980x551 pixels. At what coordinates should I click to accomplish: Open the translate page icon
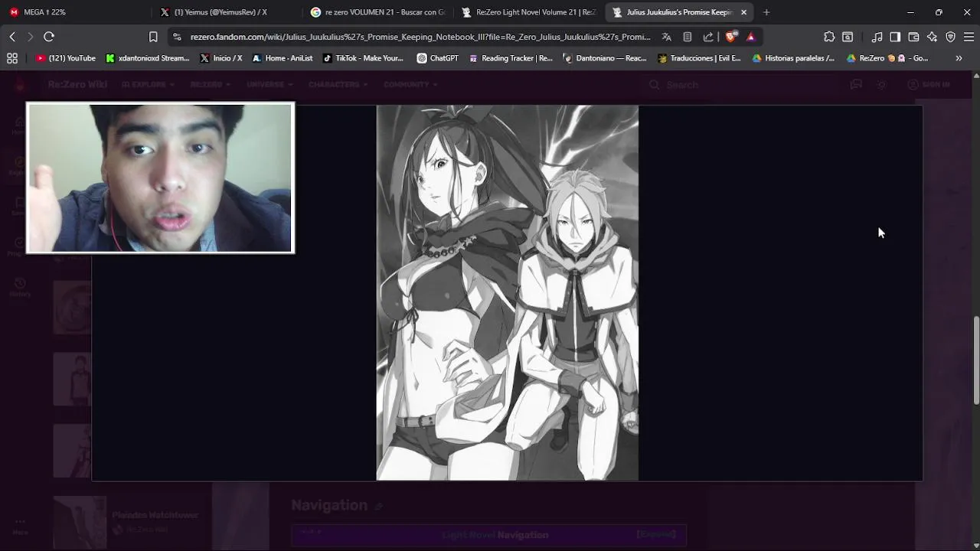(666, 37)
